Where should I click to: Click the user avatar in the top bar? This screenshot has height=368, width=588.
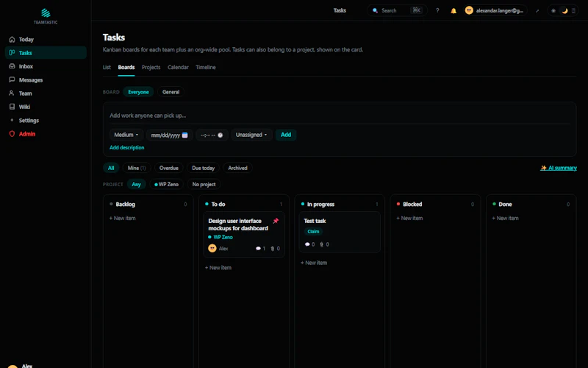point(469,10)
